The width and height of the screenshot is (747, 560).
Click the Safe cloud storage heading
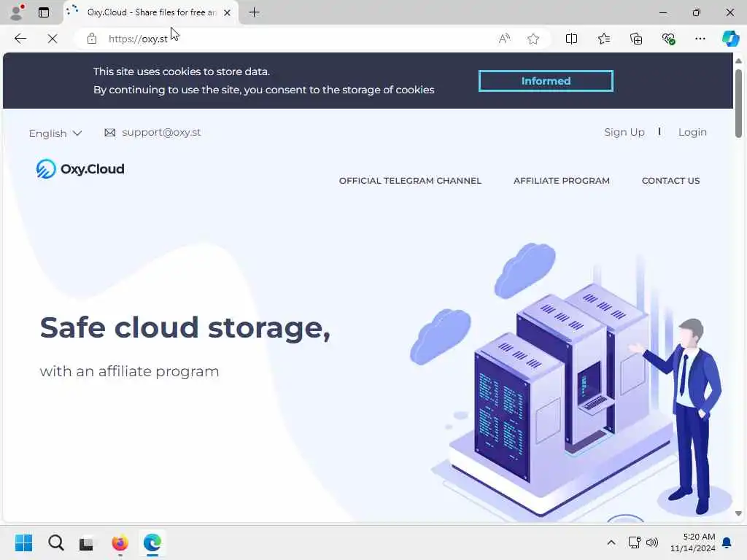coord(185,328)
